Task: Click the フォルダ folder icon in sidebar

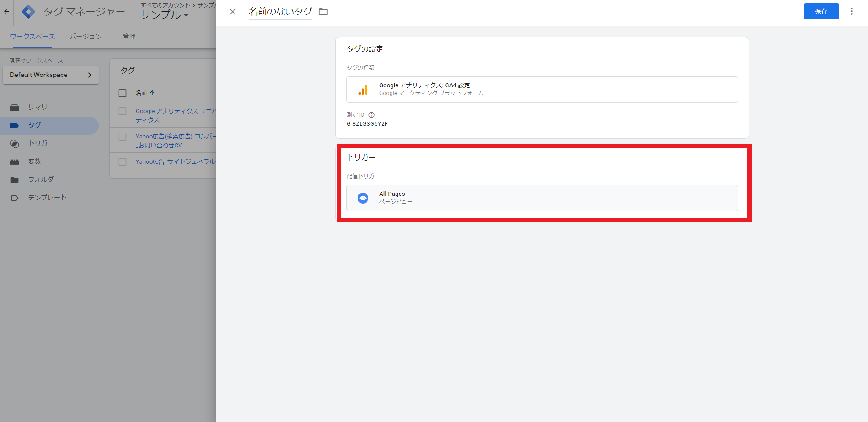Action: [14, 180]
